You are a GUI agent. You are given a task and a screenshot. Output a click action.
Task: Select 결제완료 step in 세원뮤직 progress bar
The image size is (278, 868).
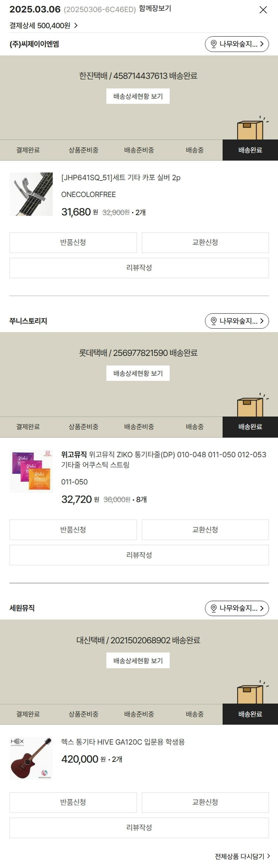28,714
